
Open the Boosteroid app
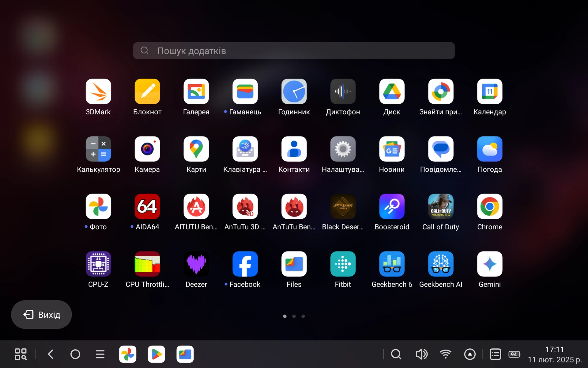click(x=392, y=206)
